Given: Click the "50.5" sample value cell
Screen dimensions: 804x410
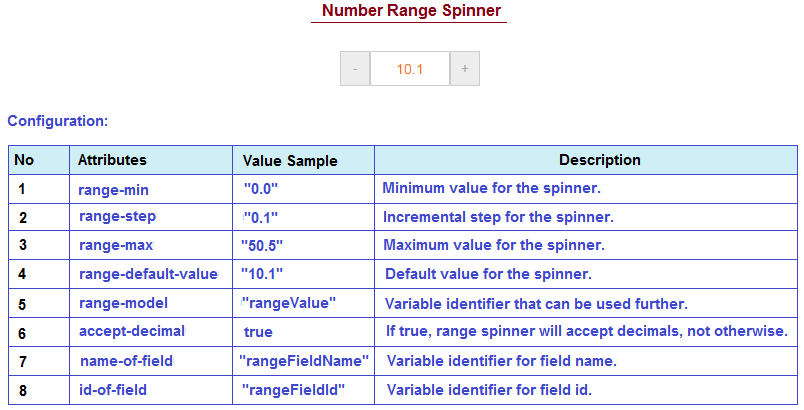Looking at the screenshot, I should coord(304,245).
